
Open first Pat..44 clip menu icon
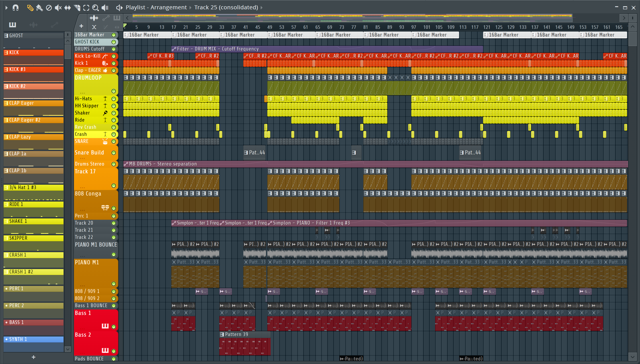246,153
